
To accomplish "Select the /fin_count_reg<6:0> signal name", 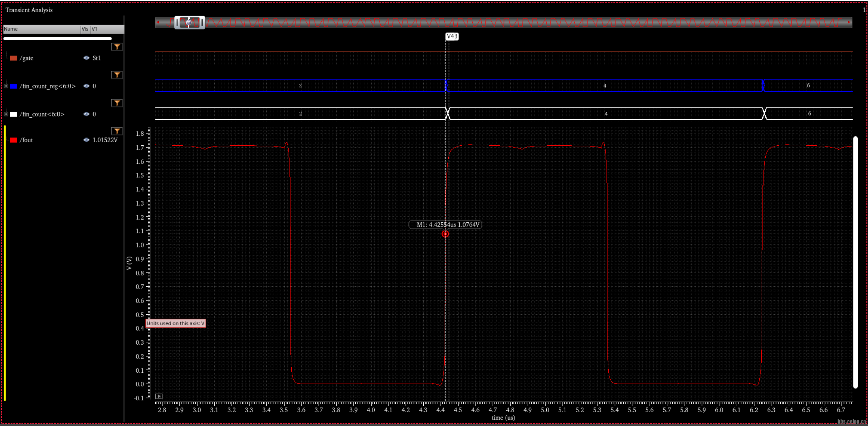I will pyautogui.click(x=47, y=86).
